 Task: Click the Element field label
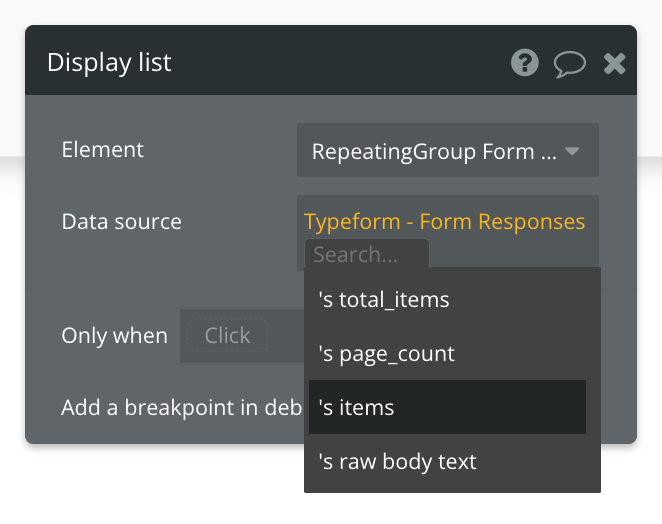point(102,149)
